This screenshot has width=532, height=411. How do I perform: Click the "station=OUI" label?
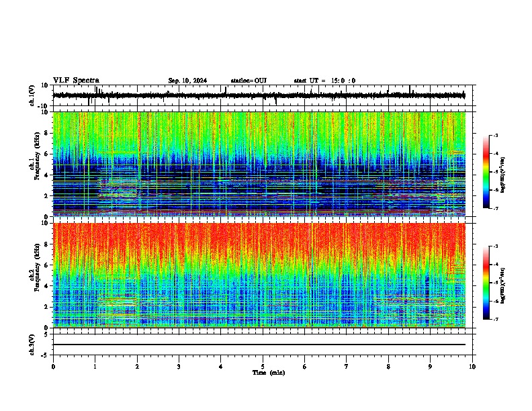(x=249, y=81)
